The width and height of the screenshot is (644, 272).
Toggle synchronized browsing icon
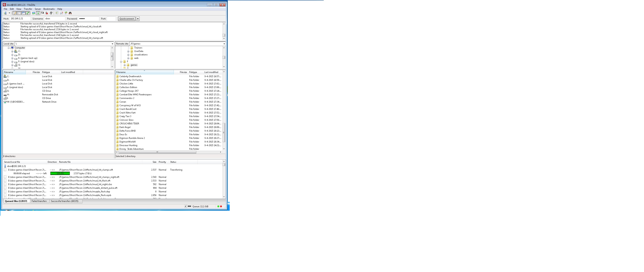point(66,13)
